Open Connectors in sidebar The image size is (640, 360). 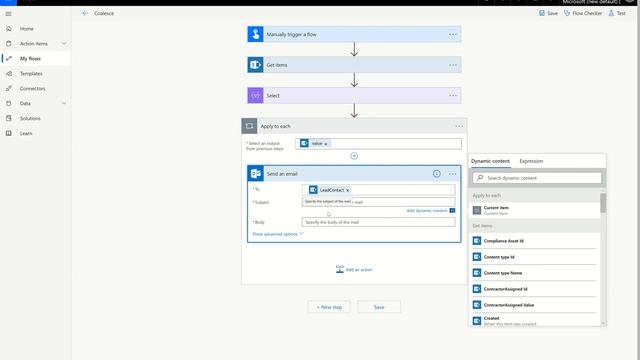pos(33,89)
